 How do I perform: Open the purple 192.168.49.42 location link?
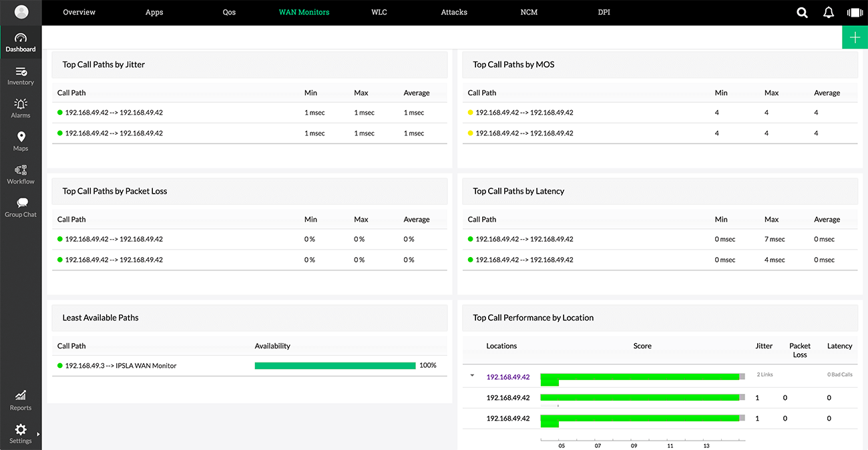coord(508,377)
